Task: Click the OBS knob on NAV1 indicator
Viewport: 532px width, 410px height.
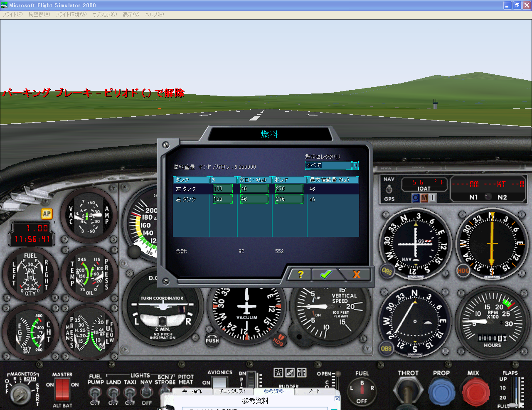Action: (x=387, y=271)
